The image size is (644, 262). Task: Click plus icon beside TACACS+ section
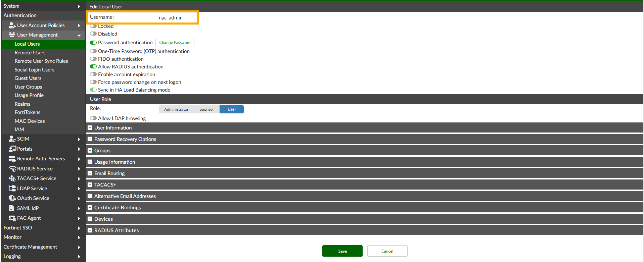[x=90, y=185]
